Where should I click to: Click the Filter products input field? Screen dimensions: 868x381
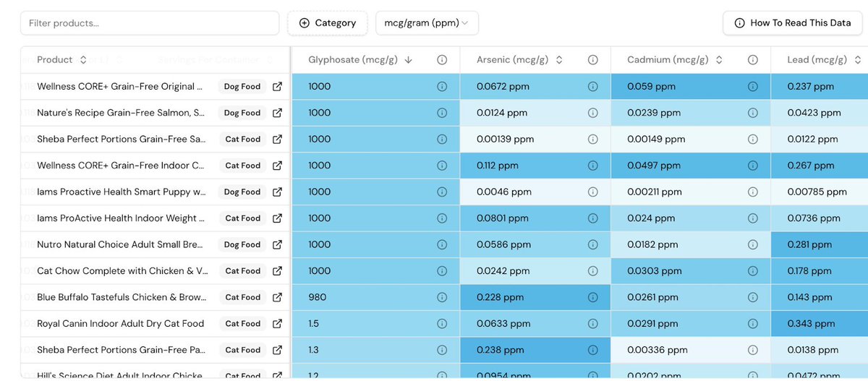coord(150,23)
